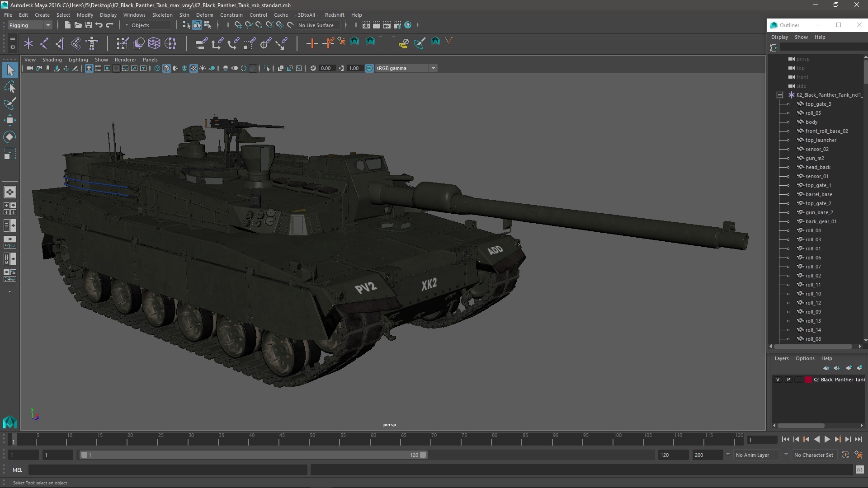Click the play forwards button

tap(827, 439)
